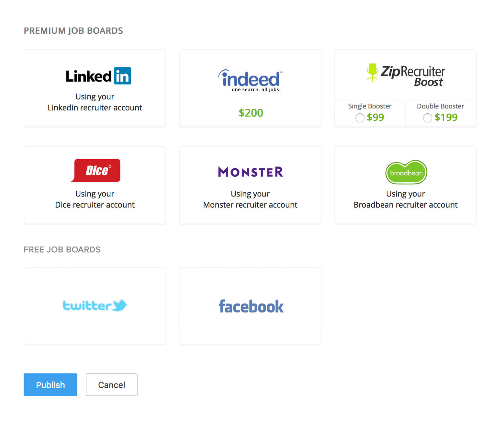Viewport: 504px width, 421px height.
Task: Click "Broadbean recruiter account" text
Action: [406, 205]
